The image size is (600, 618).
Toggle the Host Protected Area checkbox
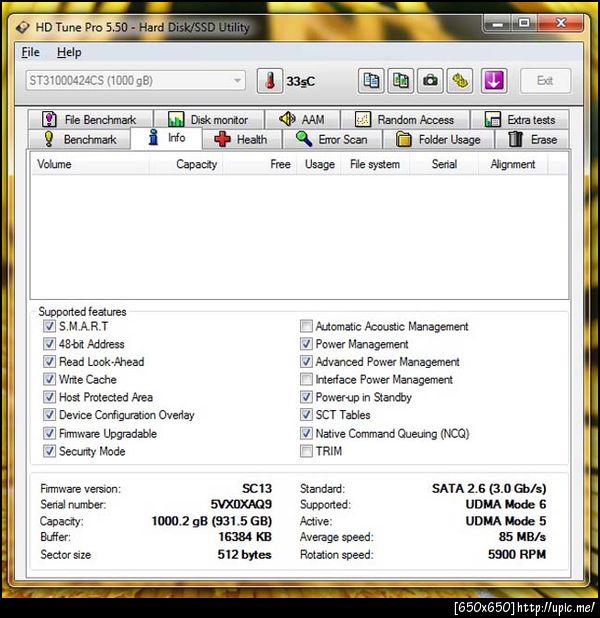[49, 397]
